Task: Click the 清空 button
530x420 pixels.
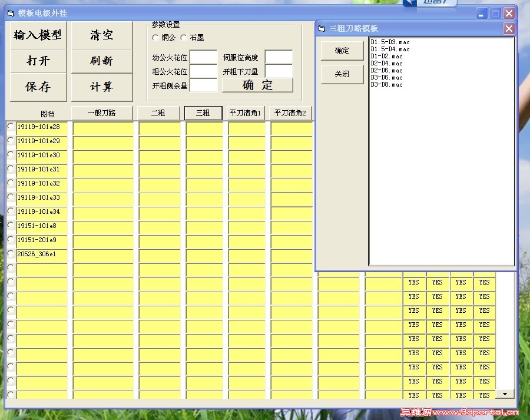Action: click(x=102, y=35)
